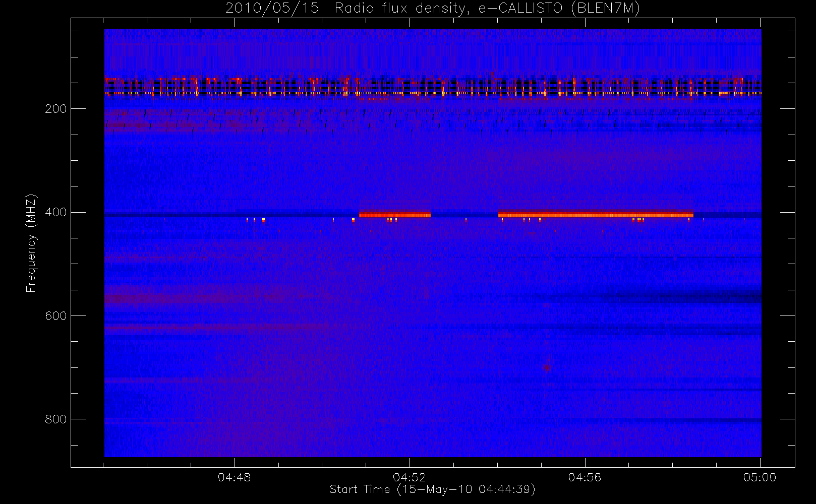The height and width of the screenshot is (504, 816).
Task: Click the Frequency (MHZ) axis label
Action: 31,243
